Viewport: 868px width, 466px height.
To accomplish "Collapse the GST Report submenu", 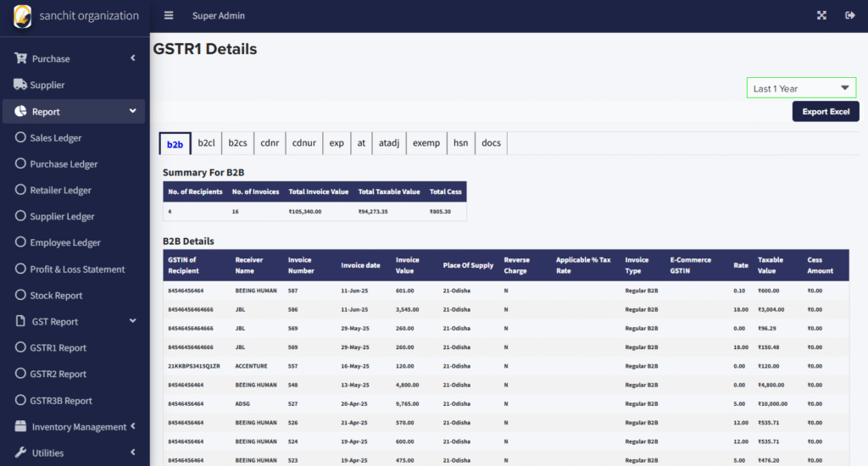I will (133, 321).
